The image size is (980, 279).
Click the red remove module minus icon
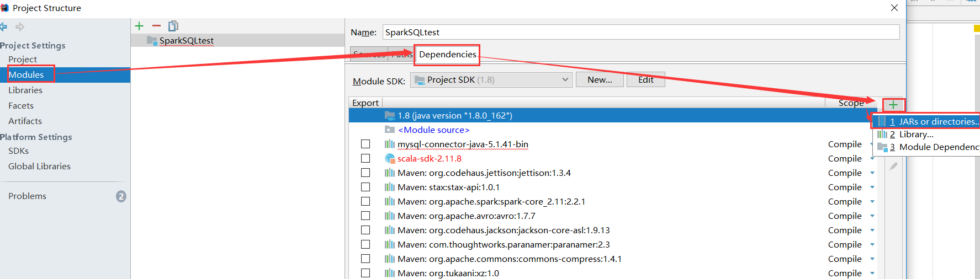(x=156, y=26)
